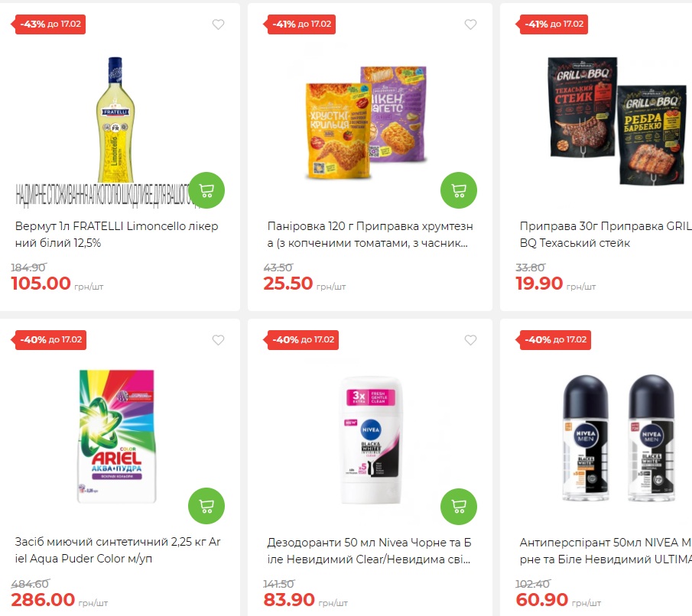692x616 pixels.
Task: Open Засіб миючий Ariel Aqua Puder title
Action: click(118, 550)
